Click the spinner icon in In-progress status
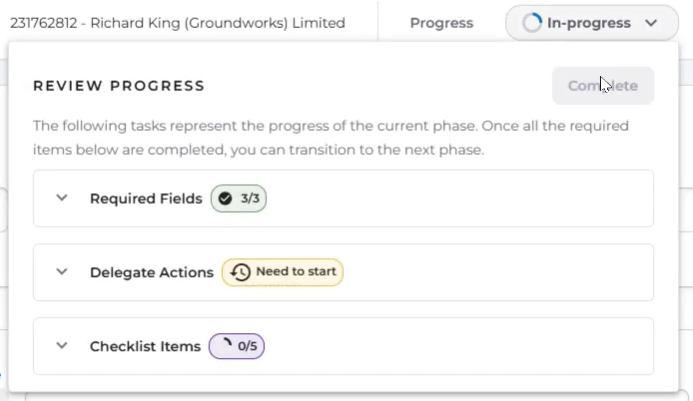The width and height of the screenshot is (693, 401). [x=532, y=23]
